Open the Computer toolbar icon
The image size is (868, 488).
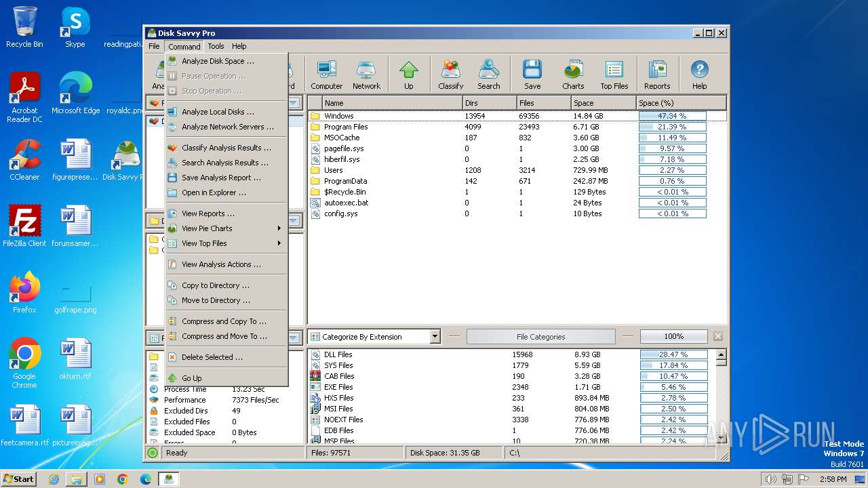click(x=326, y=74)
